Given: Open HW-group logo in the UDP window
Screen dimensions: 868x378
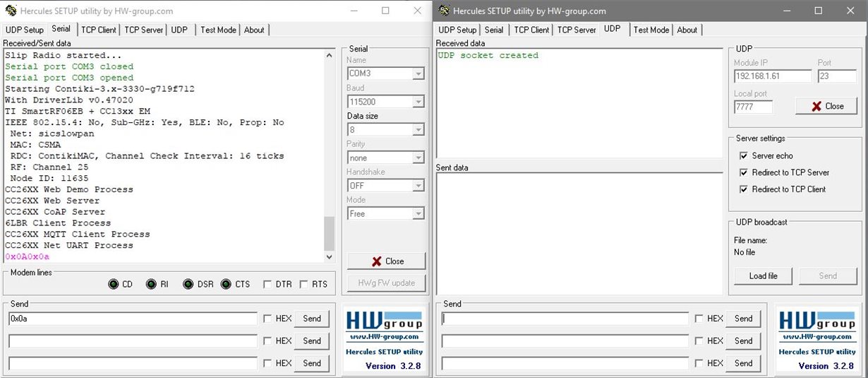Looking at the screenshot, I should (x=816, y=339).
